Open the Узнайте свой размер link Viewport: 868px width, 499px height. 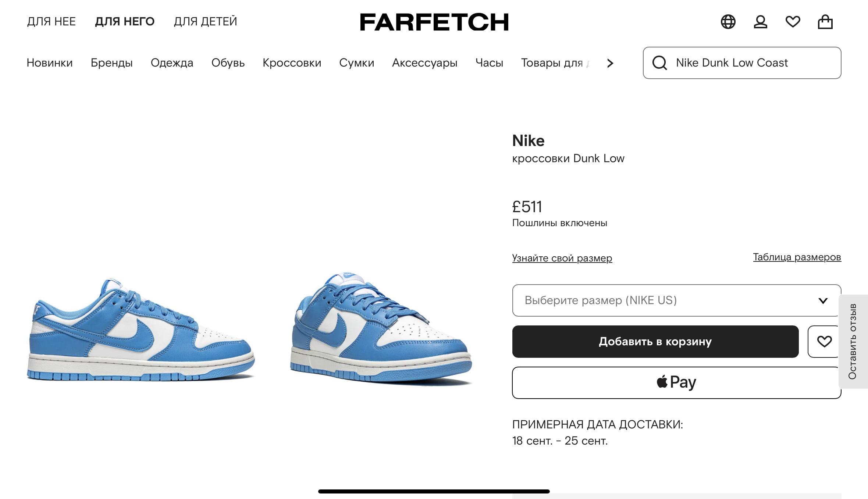point(562,258)
